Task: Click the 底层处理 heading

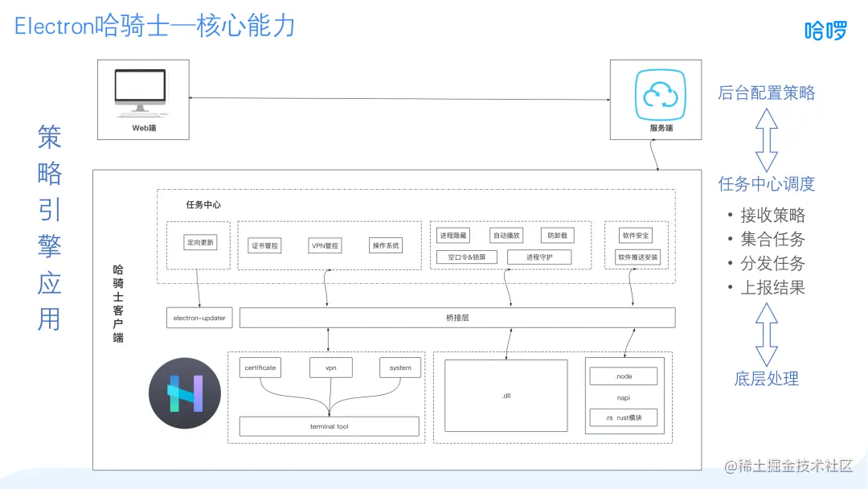Action: point(767,379)
